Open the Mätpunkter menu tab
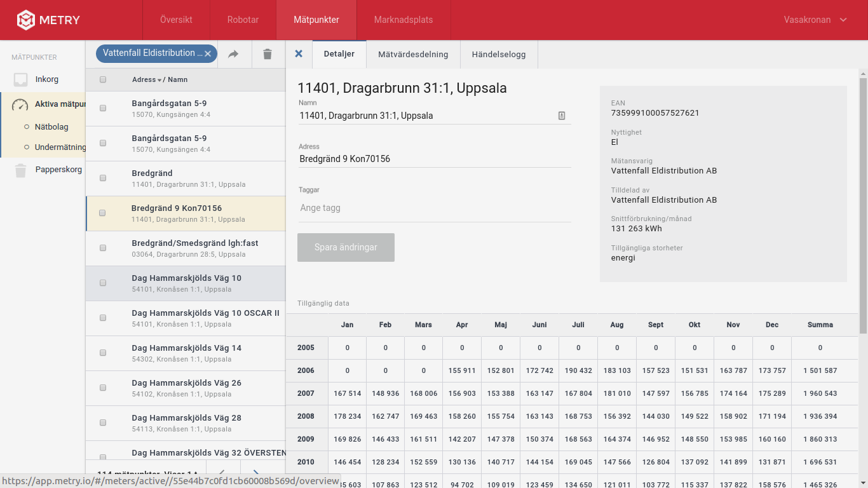 pyautogui.click(x=316, y=20)
